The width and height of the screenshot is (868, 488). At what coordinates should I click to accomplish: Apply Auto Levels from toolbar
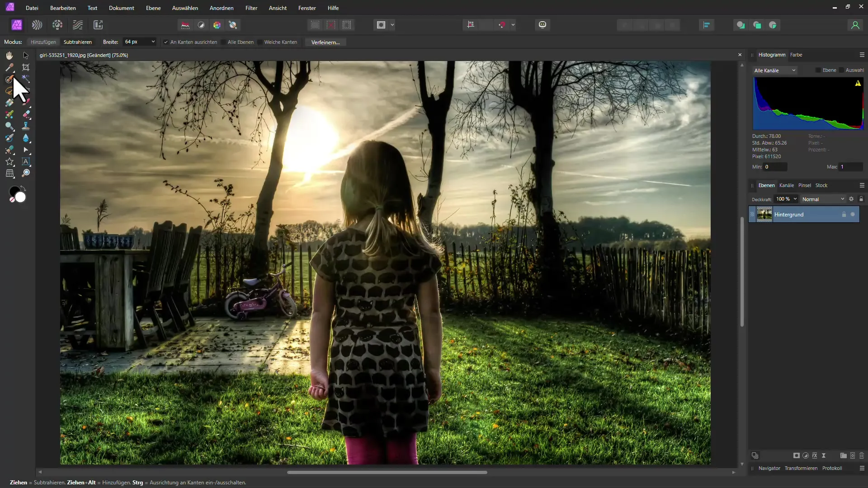tap(185, 25)
